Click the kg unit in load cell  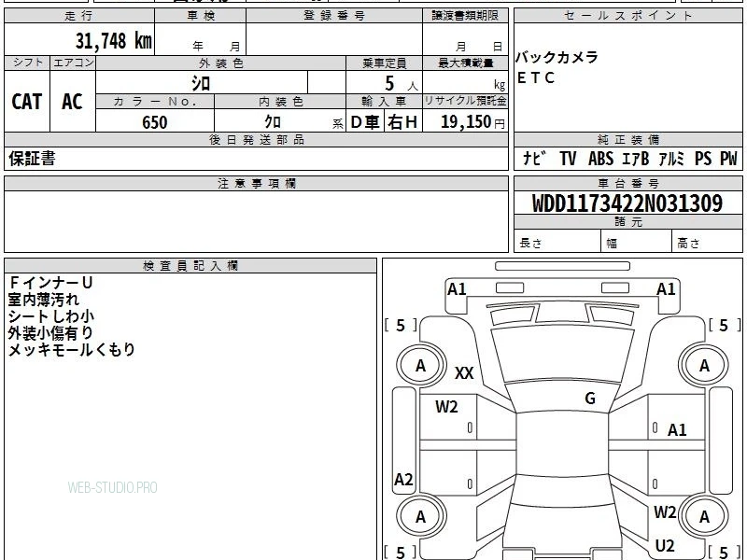tap(500, 85)
